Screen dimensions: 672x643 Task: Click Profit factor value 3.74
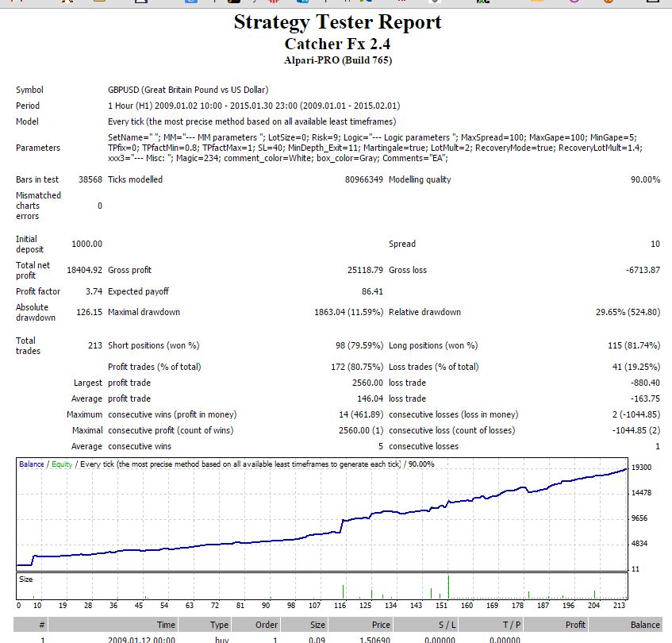point(94,291)
